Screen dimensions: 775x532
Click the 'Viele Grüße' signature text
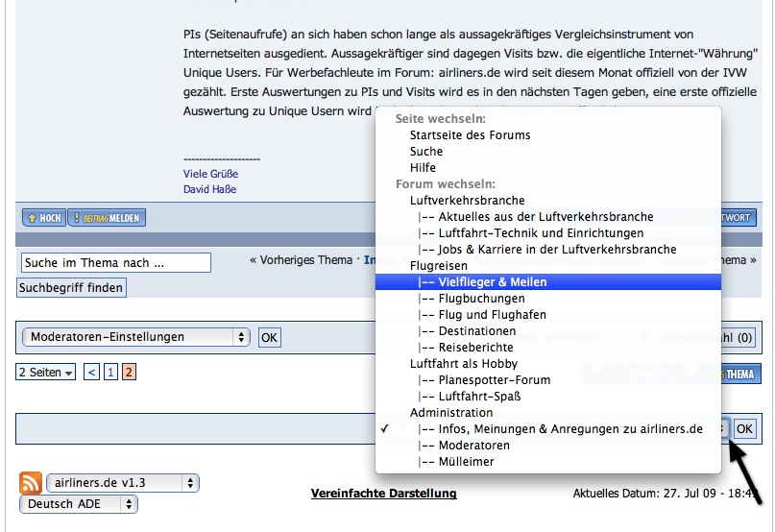coord(210,174)
